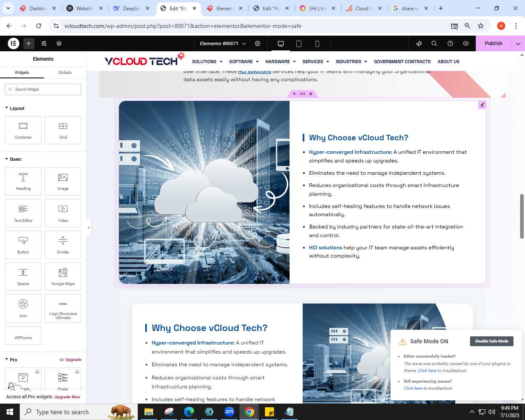Click the Upgrade Now link
525x420 pixels.
tap(67, 397)
